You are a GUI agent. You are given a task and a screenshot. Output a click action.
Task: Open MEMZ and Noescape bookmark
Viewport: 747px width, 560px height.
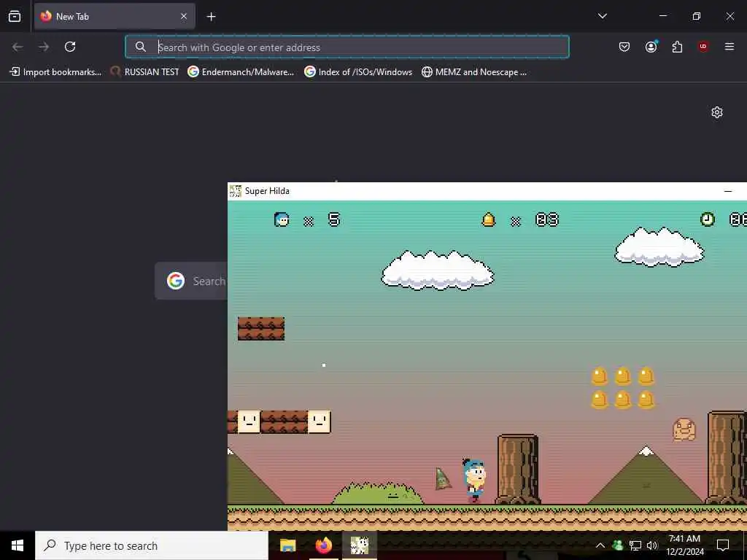coord(474,72)
